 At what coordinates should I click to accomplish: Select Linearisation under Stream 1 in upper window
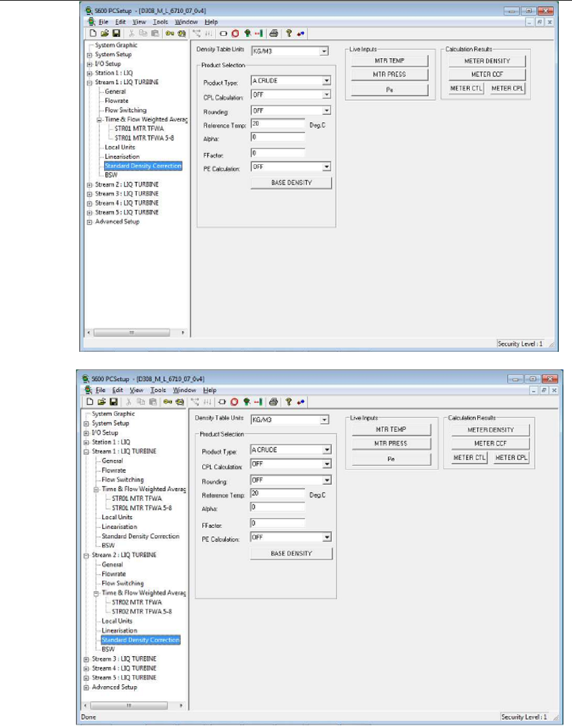122,157
